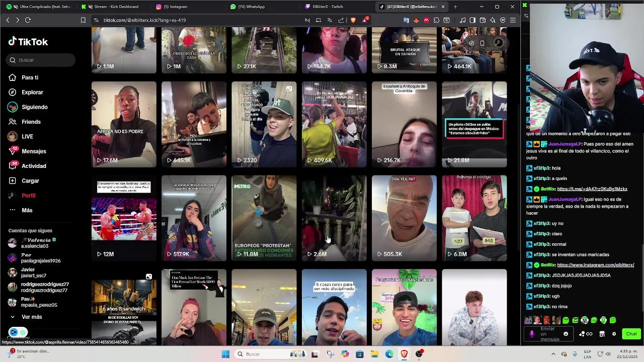Viewport: 644px width, 362px height.
Task: Open the BRUTAL ATAQUE EN TAIWÁN video
Action: point(404,50)
